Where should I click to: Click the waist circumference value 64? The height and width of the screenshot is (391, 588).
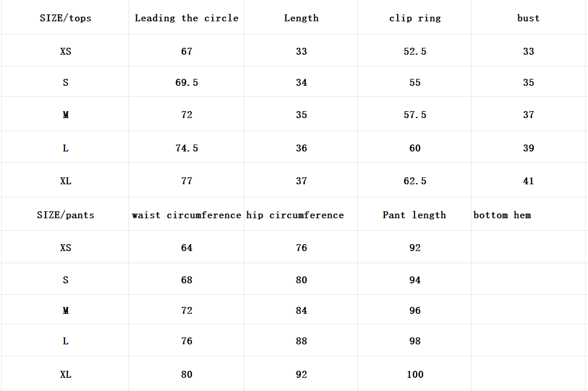coord(186,248)
